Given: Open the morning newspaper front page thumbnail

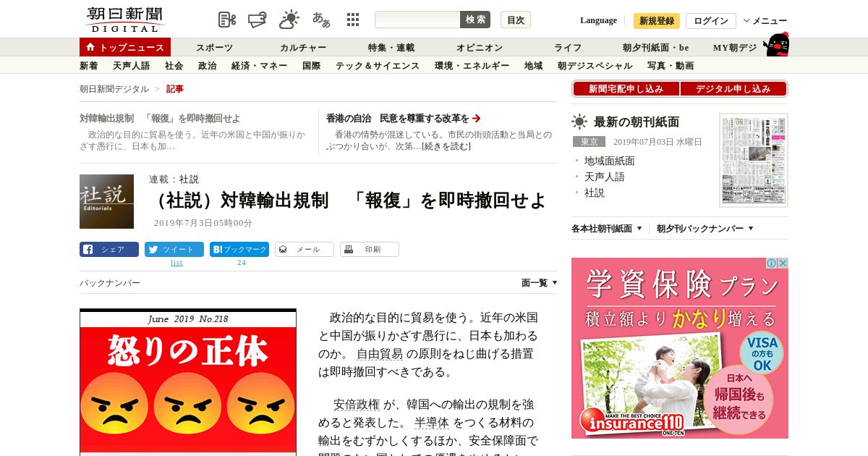Looking at the screenshot, I should click(754, 160).
